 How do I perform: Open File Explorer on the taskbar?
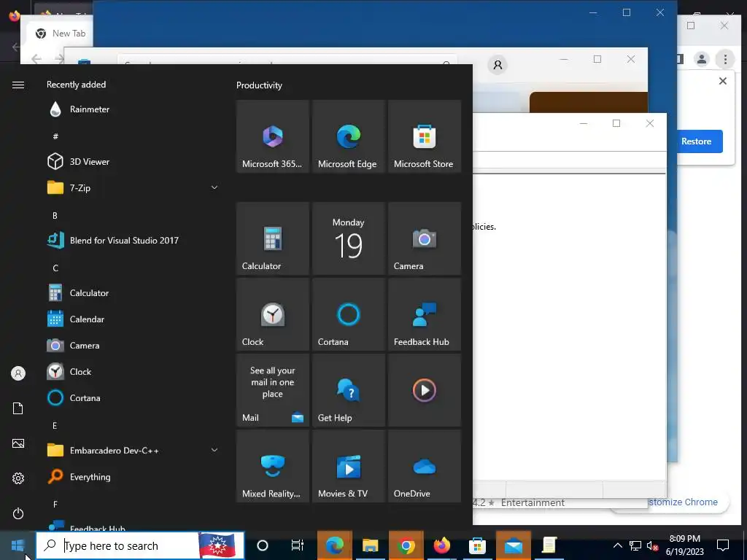pyautogui.click(x=370, y=545)
